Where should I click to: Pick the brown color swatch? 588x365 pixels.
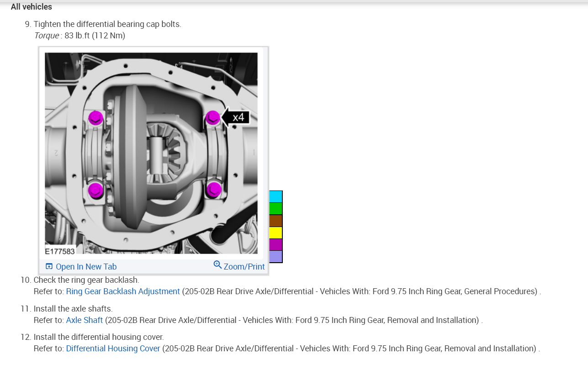pos(275,221)
